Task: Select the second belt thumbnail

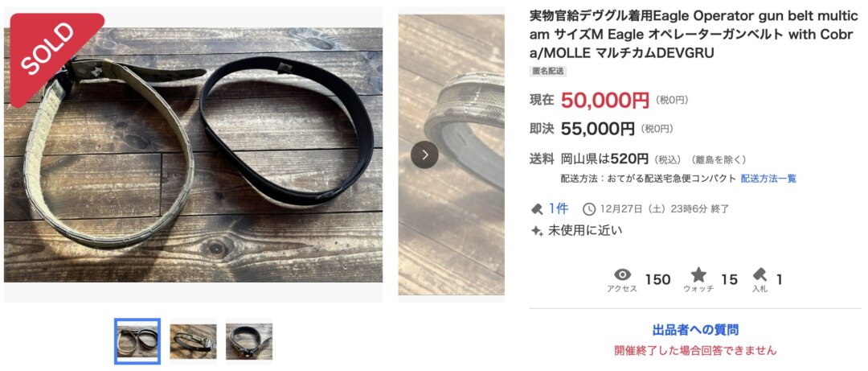Action: (193, 341)
